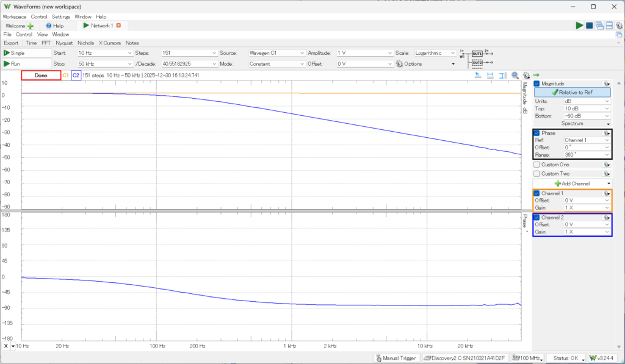This screenshot has width=625, height=364.
Task: Click the Relative to Ref button
Action: pos(572,92)
